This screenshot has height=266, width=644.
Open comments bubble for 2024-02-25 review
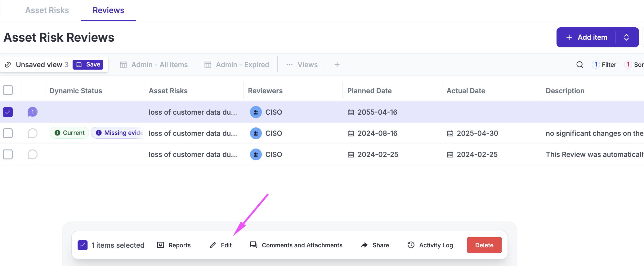point(33,154)
